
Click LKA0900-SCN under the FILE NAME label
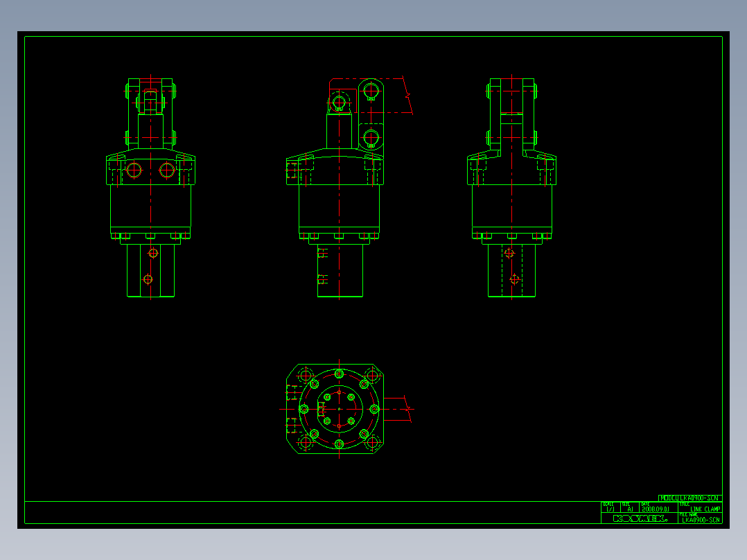[x=701, y=520]
